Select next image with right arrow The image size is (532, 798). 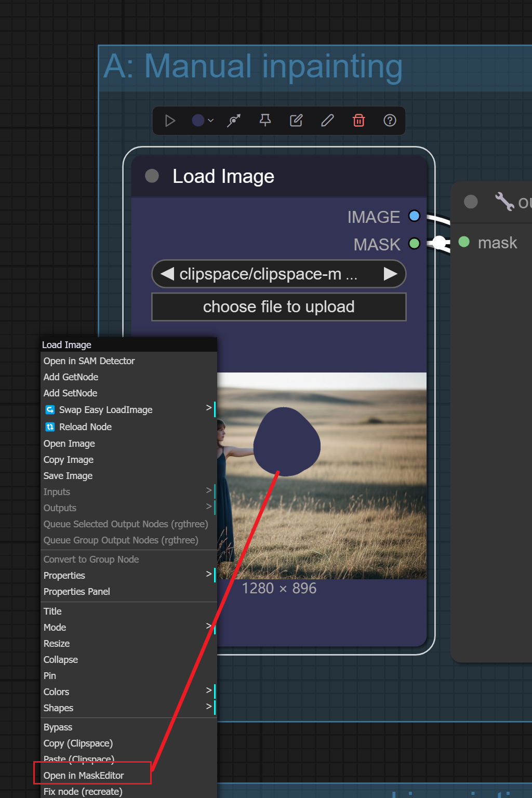point(390,274)
